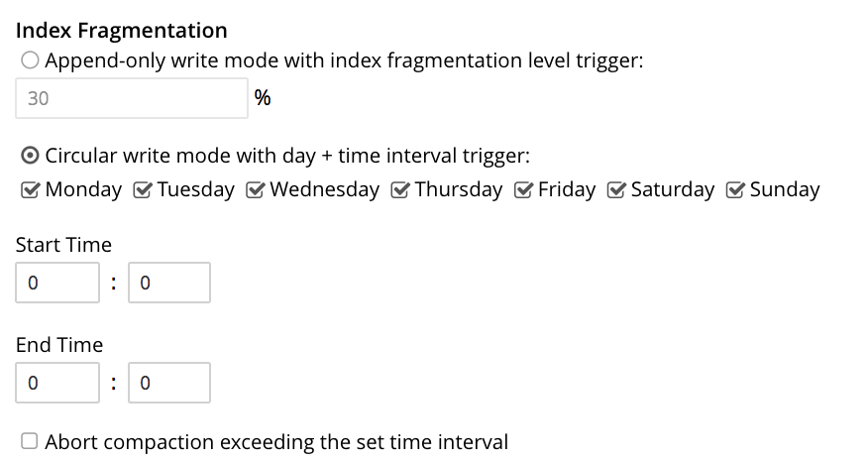The width and height of the screenshot is (868, 462).
Task: Disable the Thursday checkbox
Action: (x=400, y=189)
